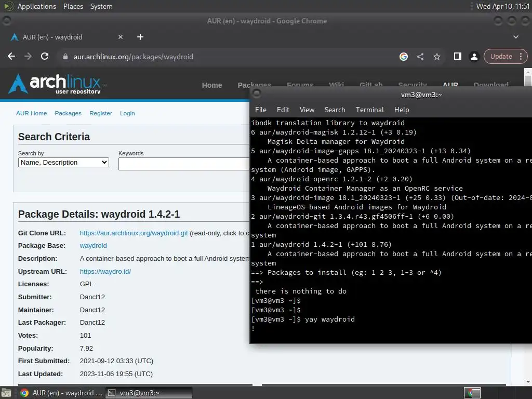Share this page icon
532x399 pixels.
coord(420,57)
